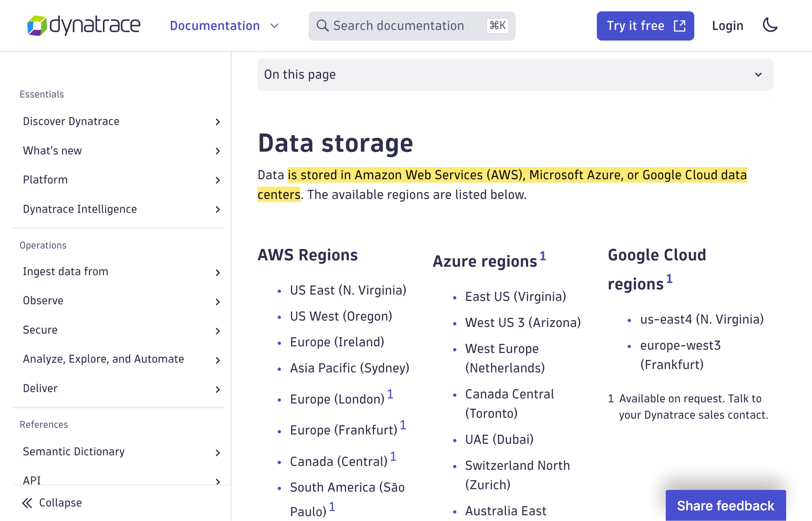The height and width of the screenshot is (521, 812).
Task: Expand the Observe section chevron
Action: [218, 302]
